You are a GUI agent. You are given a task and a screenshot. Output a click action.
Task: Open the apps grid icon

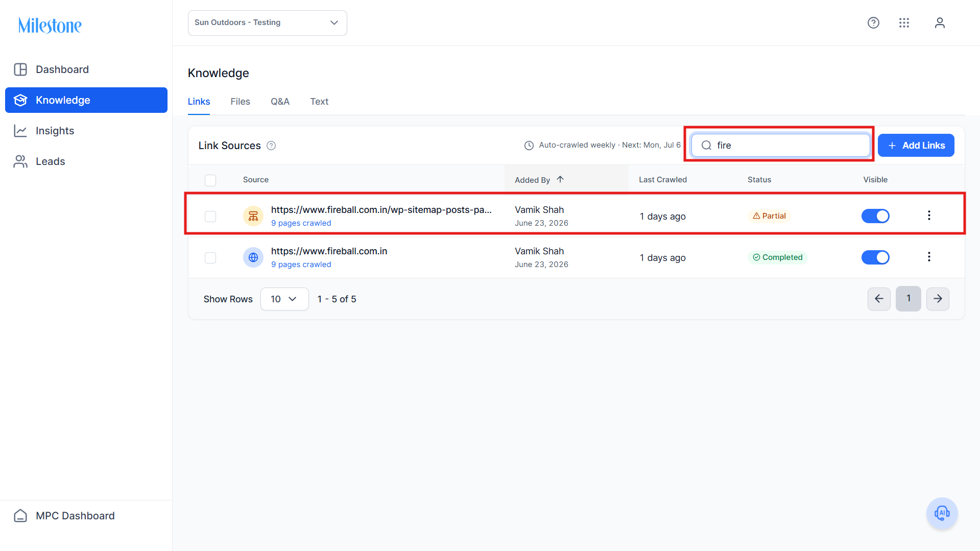coord(904,23)
